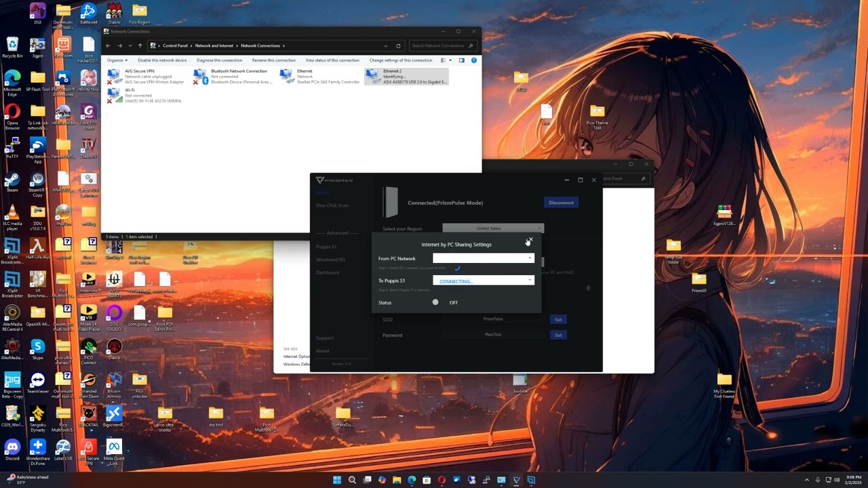This screenshot has height=488, width=868.
Task: Open the Skype desktop shortcut
Action: coord(37,350)
